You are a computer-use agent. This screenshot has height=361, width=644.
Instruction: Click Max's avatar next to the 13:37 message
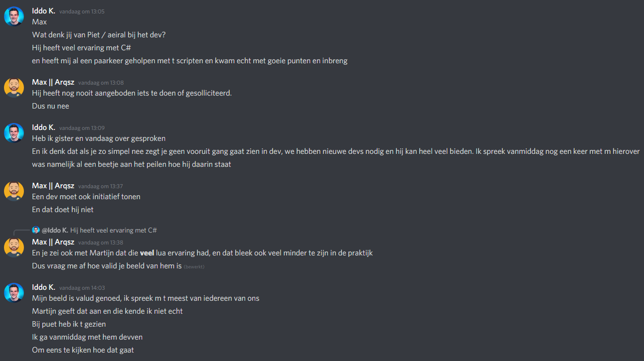click(x=14, y=191)
